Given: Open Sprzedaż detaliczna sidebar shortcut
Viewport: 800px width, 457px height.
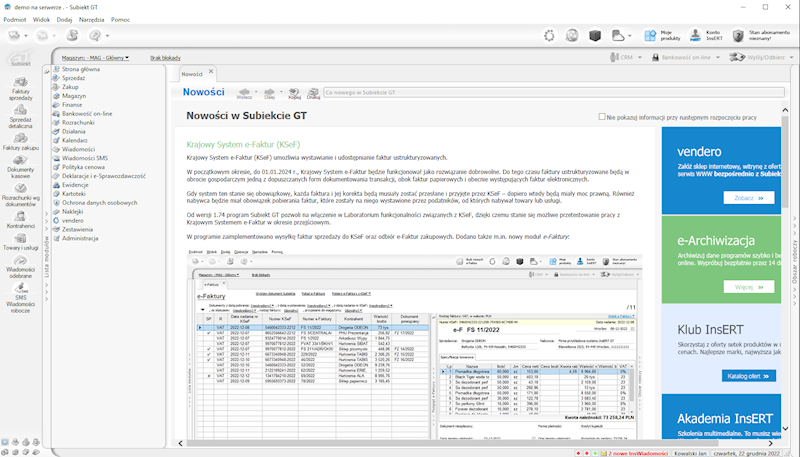Looking at the screenshot, I should click(20, 116).
